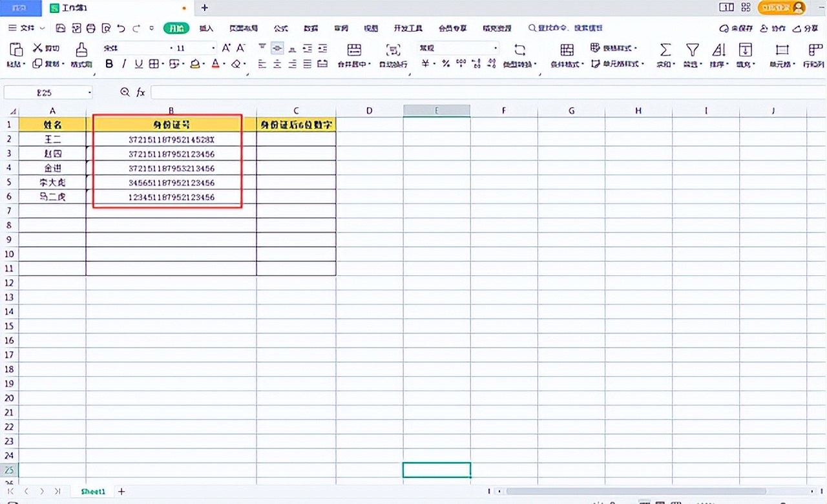The height and width of the screenshot is (504, 827).
Task: Expand the number format combo box
Action: pyautogui.click(x=496, y=48)
